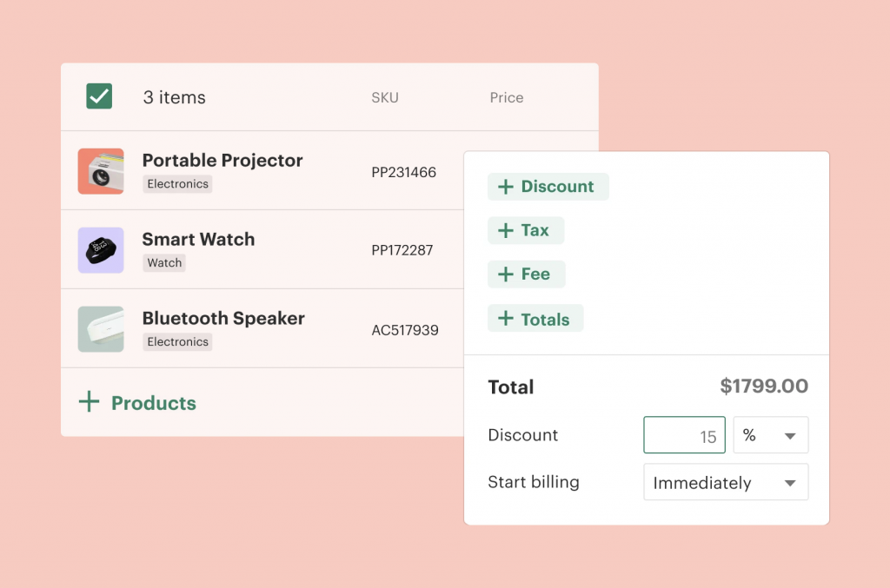
Task: Click the Smart Watch product image
Action: tap(101, 250)
